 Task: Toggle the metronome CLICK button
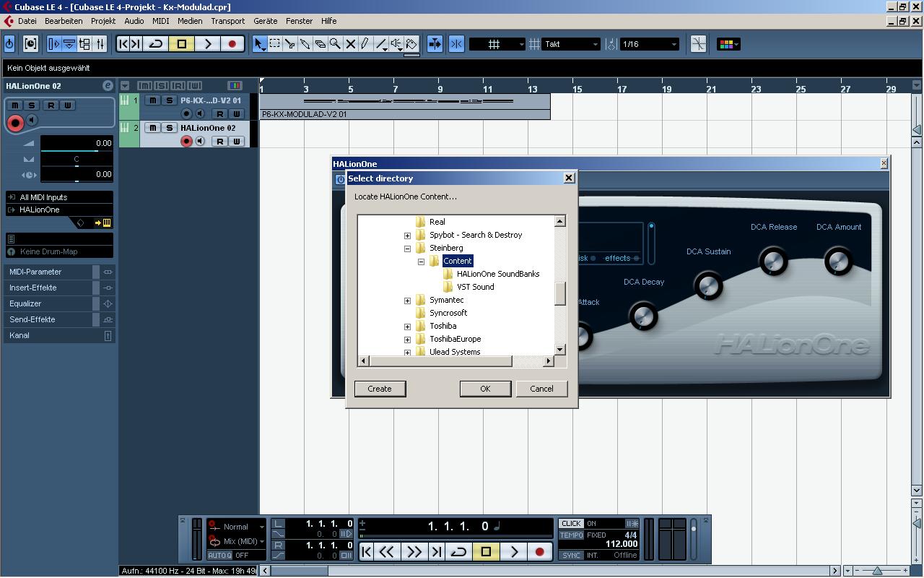click(571, 523)
